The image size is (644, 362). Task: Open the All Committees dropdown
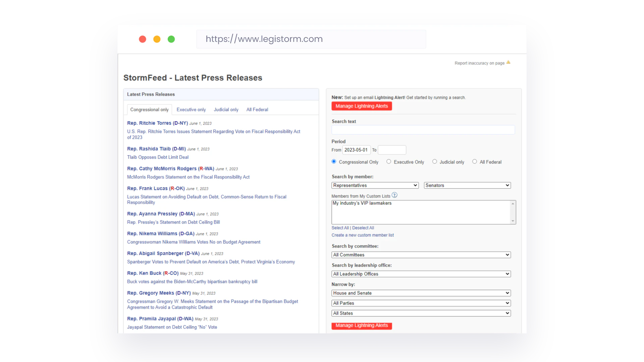421,255
